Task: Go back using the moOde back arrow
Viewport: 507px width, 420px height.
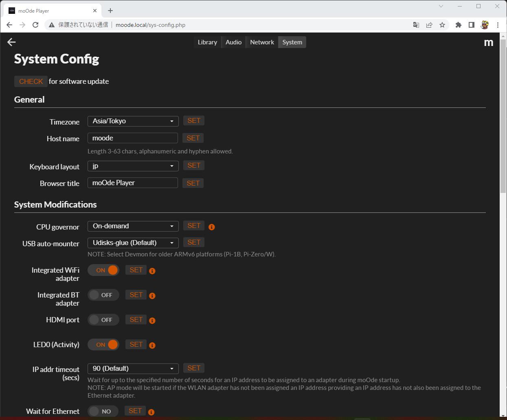Action: click(x=11, y=42)
